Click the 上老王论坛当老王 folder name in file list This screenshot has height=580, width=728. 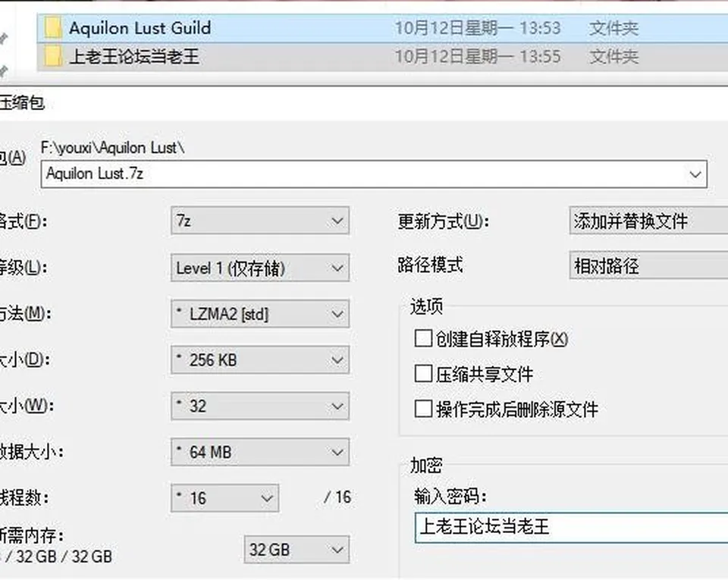pyautogui.click(x=134, y=57)
